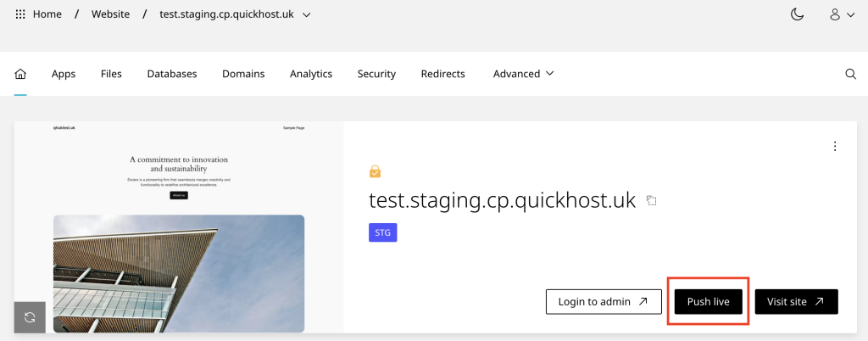Viewport: 868px width, 341px height.
Task: Open the Redirects tab
Action: pos(442,74)
